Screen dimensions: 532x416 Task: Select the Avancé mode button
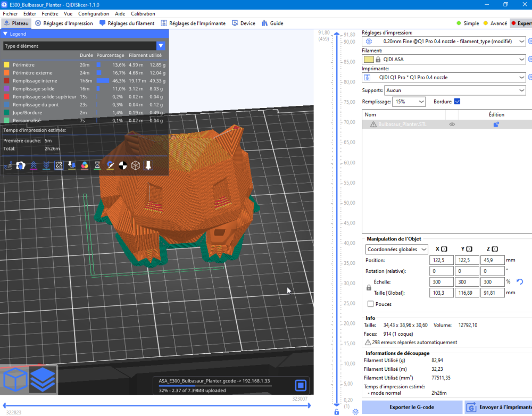(495, 23)
